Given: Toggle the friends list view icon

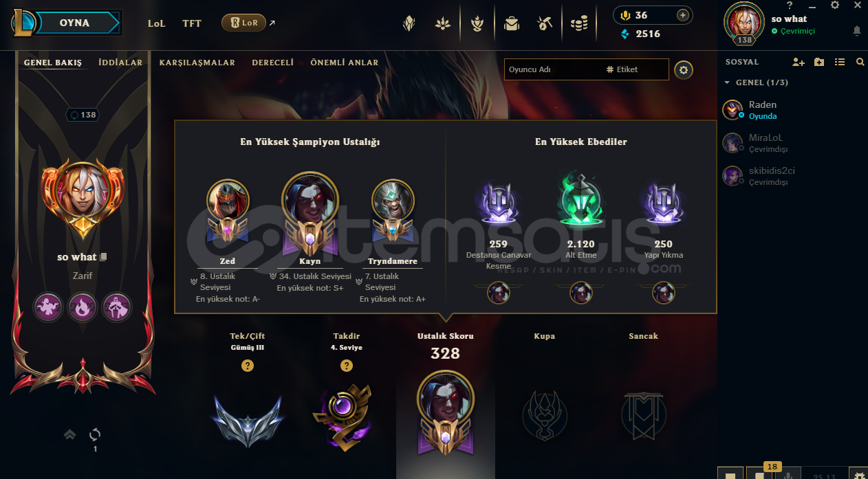Looking at the screenshot, I should point(839,62).
